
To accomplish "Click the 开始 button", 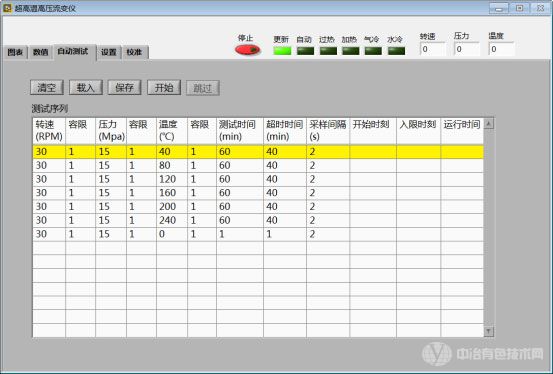I will pos(164,88).
